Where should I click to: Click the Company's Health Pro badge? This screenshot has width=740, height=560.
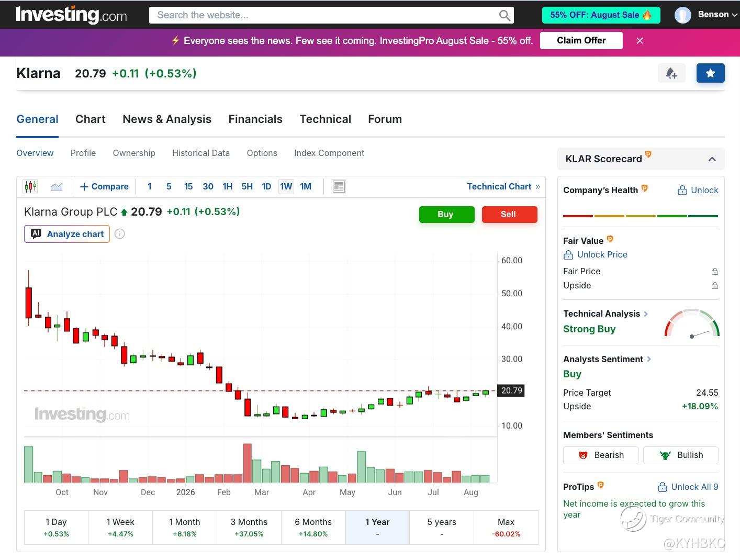tap(644, 188)
